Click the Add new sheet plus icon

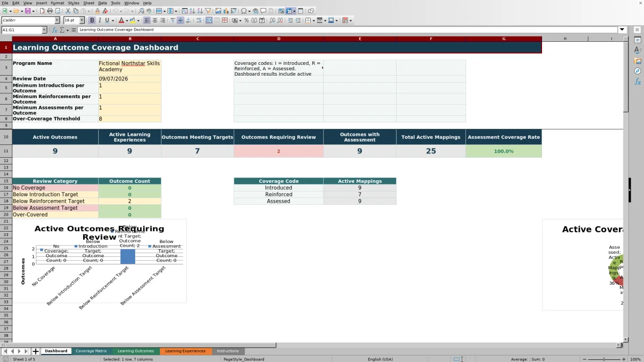(36, 351)
